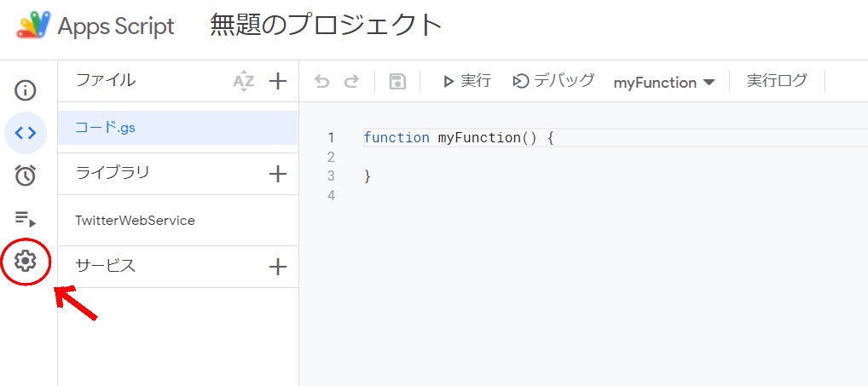Open the TwitterWebService library entry
Image resolution: width=868 pixels, height=386 pixels.
[177, 220]
